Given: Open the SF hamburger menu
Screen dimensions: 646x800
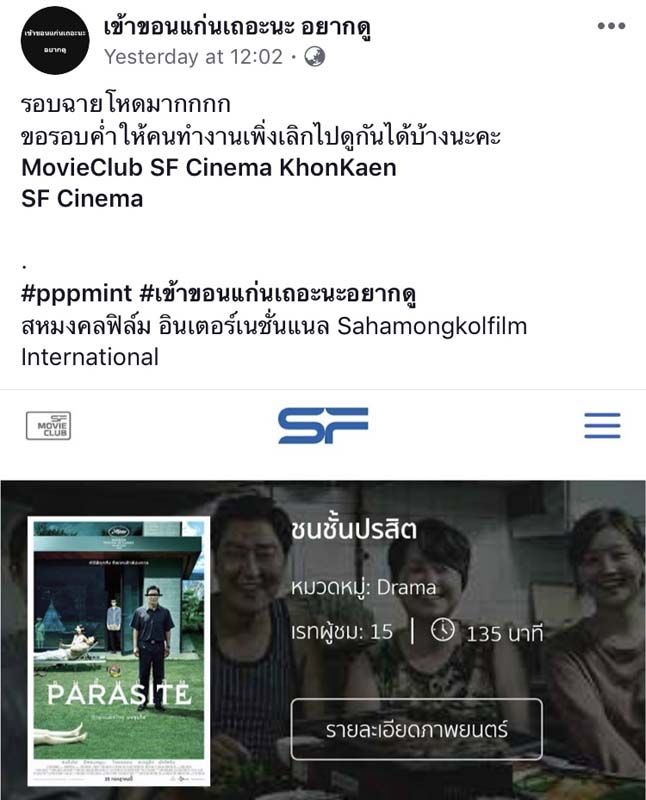Looking at the screenshot, I should 602,425.
